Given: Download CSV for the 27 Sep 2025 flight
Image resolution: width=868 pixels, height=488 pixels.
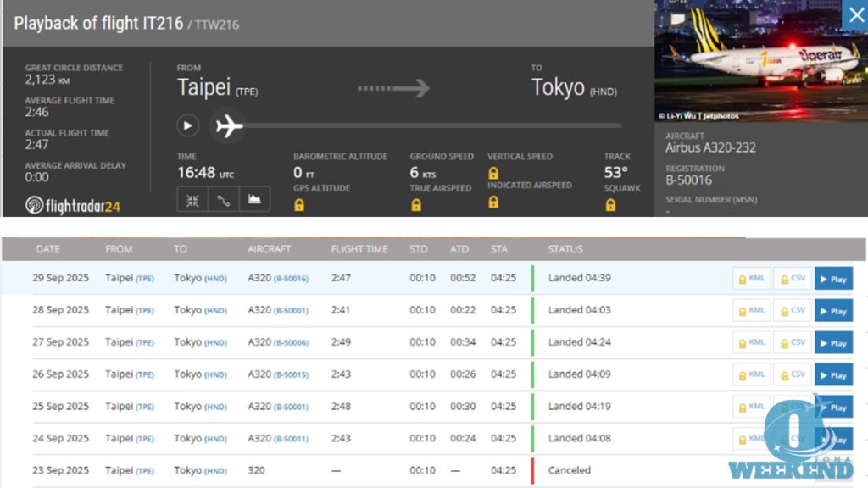Looking at the screenshot, I should [792, 343].
